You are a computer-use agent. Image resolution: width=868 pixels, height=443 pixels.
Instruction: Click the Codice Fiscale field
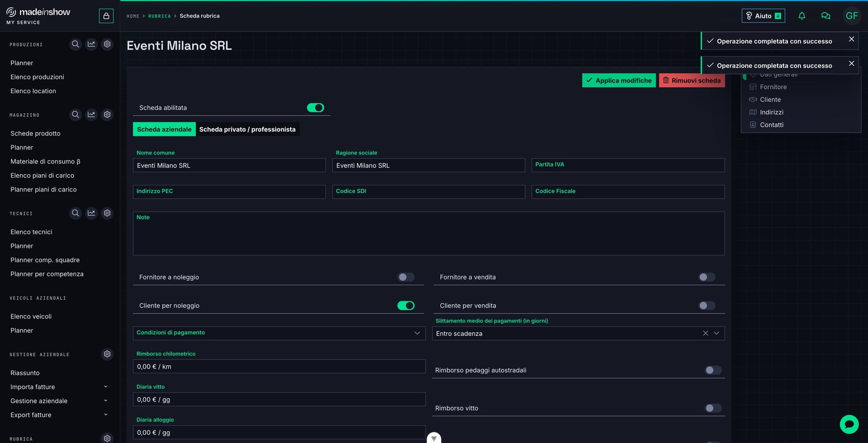628,192
